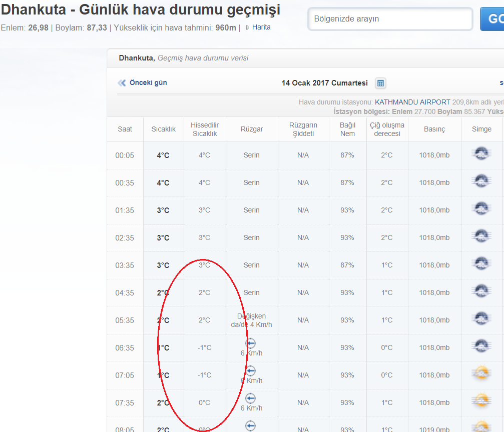
Task: Select the Çiğ oluşma derecesi column header
Action: [x=387, y=129]
